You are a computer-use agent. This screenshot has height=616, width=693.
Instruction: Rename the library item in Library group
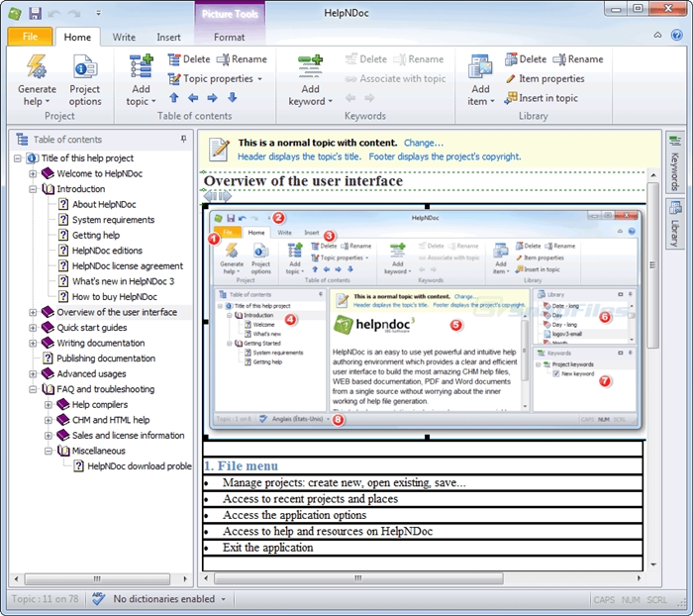pyautogui.click(x=578, y=59)
